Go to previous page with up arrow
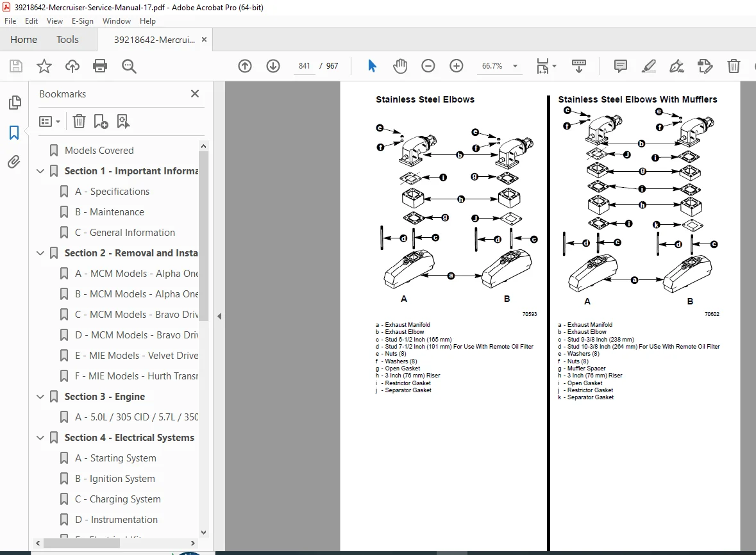 click(245, 66)
